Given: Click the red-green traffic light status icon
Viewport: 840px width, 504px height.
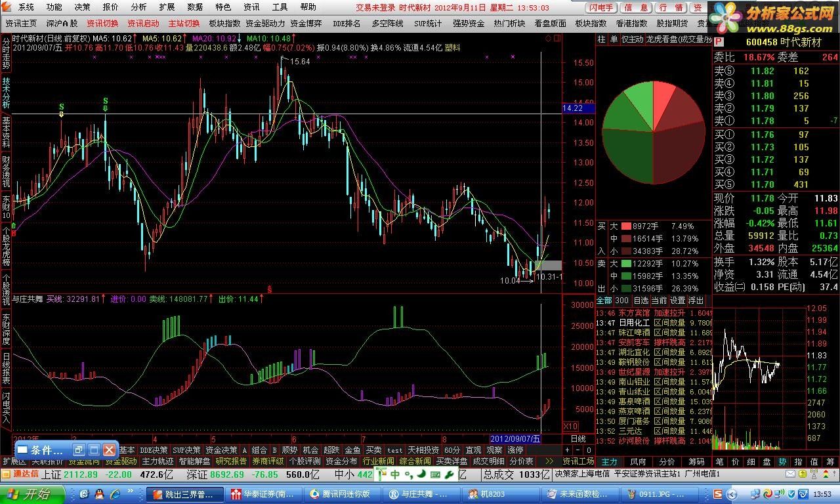Looking at the screenshot, I should click(825, 474).
